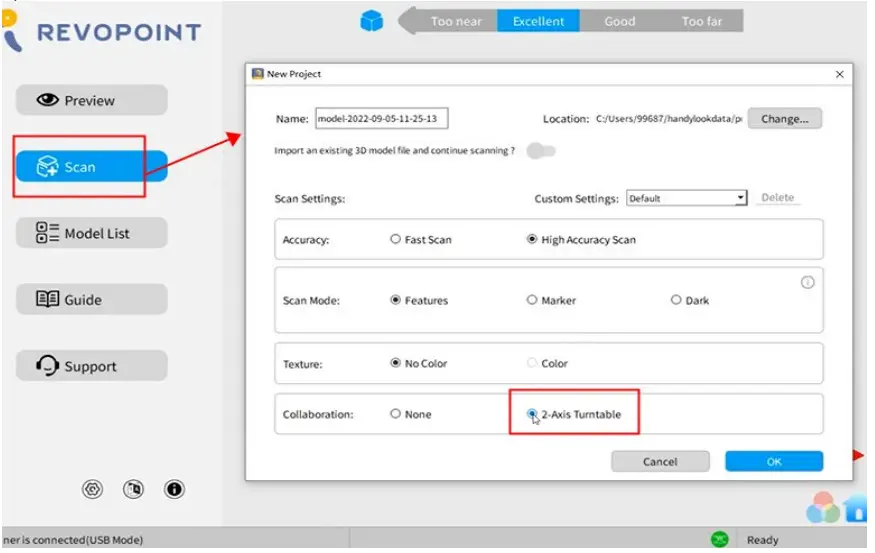Click the Scan button in sidebar
Screen dimensions: 875x553
pos(92,167)
